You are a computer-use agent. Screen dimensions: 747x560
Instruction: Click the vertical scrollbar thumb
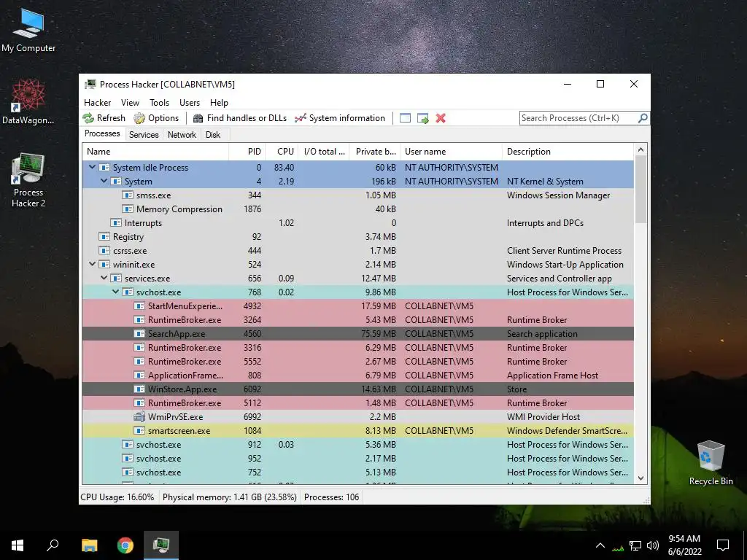click(640, 190)
